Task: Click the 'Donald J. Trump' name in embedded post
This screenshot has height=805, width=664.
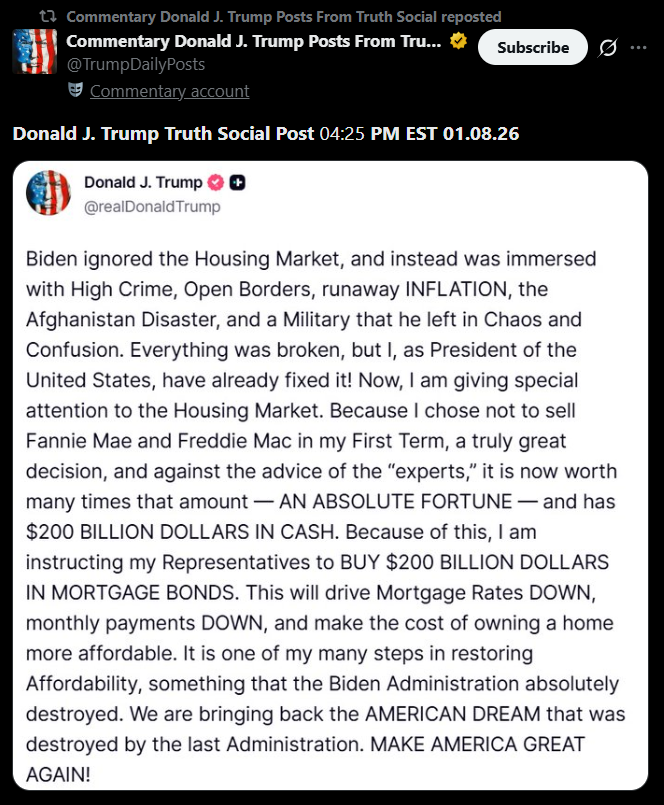Action: tap(142, 183)
